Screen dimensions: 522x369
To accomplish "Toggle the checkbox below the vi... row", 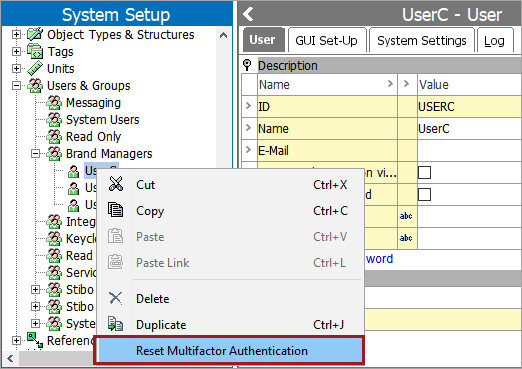I will 424,195.
